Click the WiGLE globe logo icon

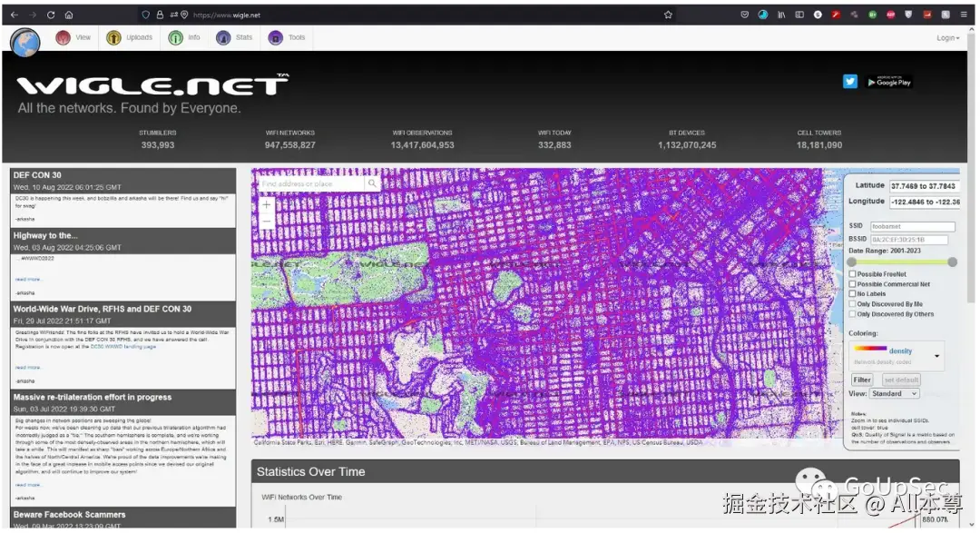25,43
